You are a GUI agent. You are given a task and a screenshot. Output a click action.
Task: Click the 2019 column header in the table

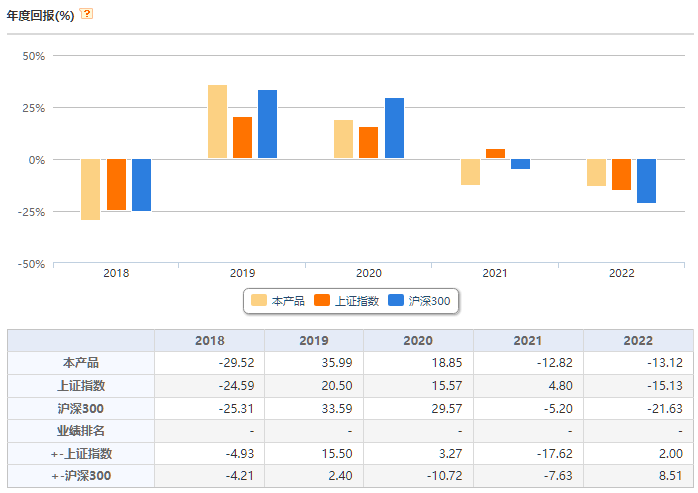pyautogui.click(x=313, y=341)
